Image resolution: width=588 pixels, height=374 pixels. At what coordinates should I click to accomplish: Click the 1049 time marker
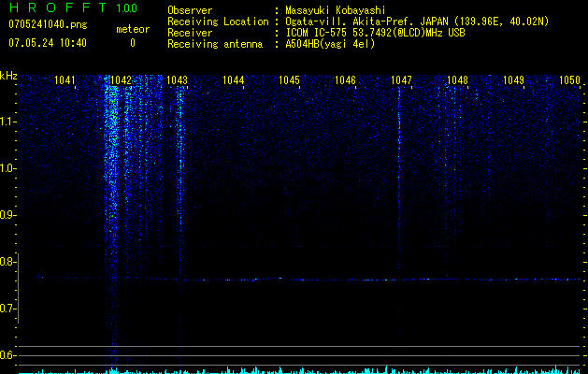click(513, 79)
